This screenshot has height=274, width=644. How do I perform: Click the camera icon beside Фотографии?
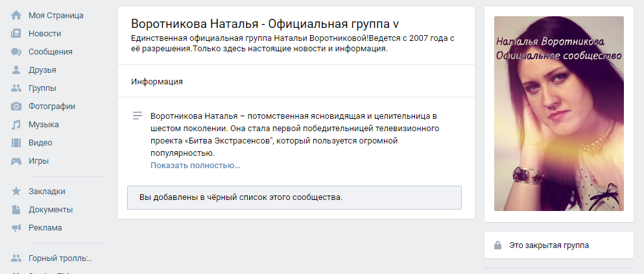coord(16,106)
